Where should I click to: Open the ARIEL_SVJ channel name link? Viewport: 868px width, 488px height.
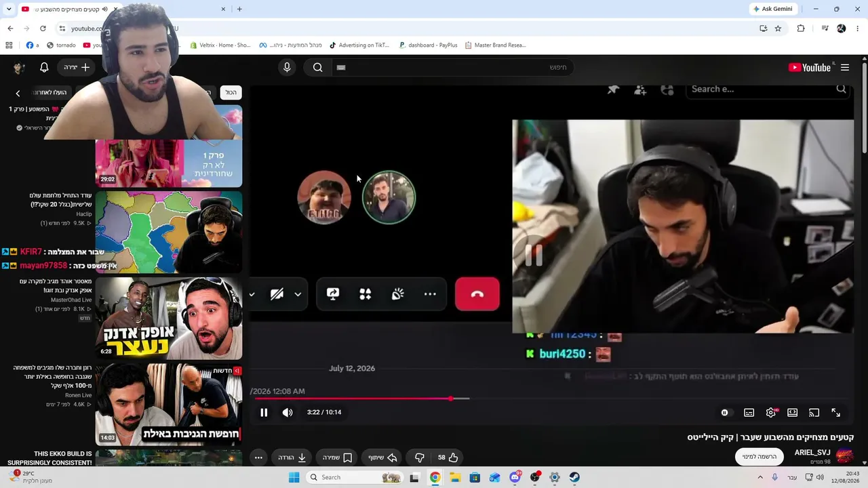coord(812,453)
